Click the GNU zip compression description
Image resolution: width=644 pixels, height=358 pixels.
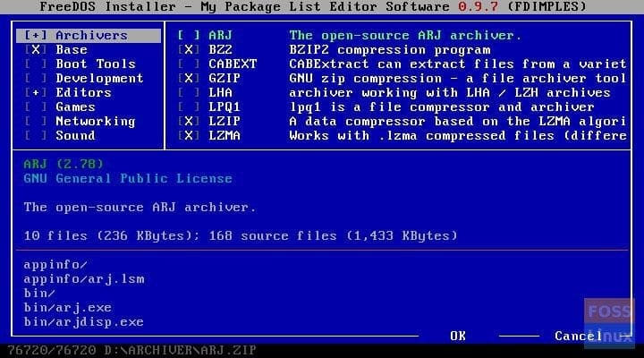pyautogui.click(x=458, y=79)
